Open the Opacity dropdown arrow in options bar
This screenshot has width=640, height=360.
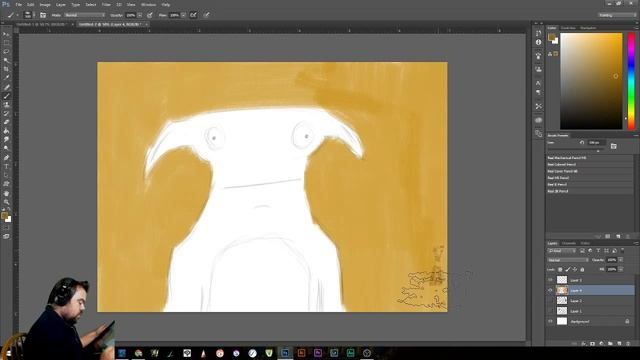pyautogui.click(x=140, y=15)
